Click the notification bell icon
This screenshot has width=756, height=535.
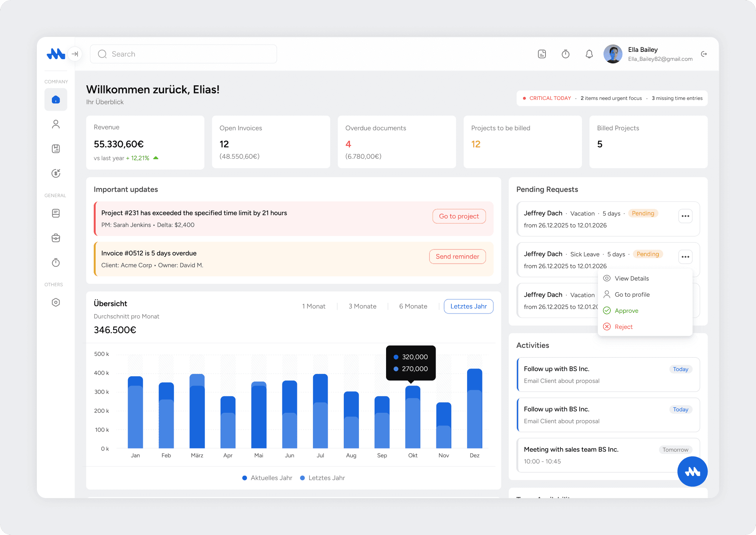click(589, 54)
